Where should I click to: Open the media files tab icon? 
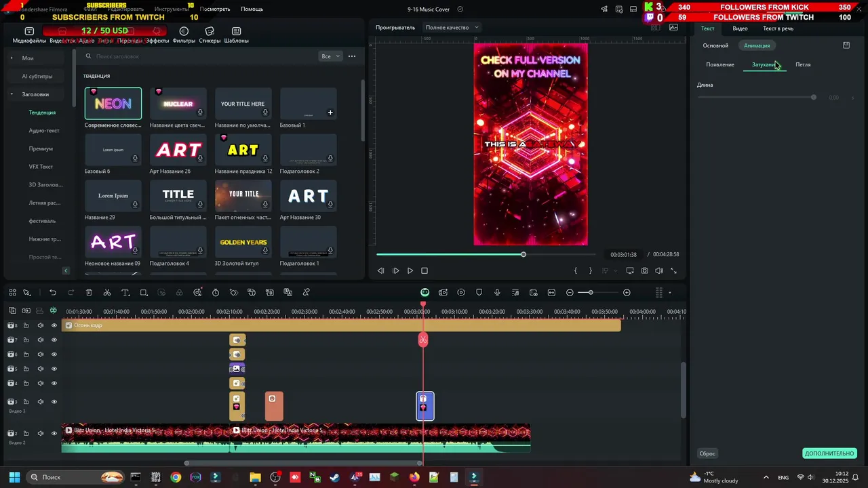coord(29,31)
